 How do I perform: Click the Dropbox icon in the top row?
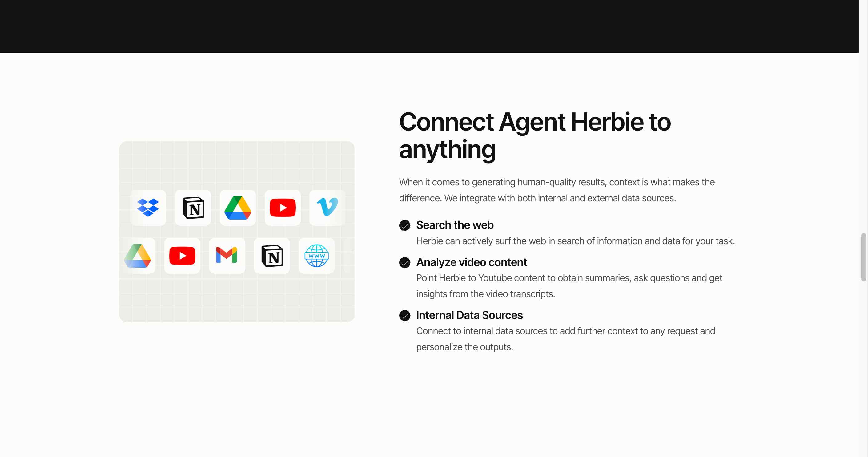click(x=148, y=207)
